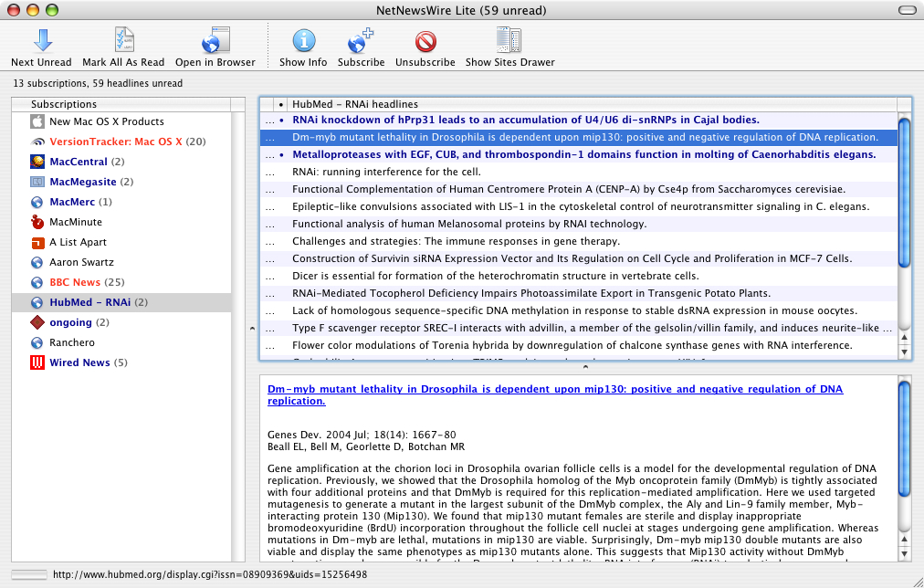Image resolution: width=924 pixels, height=588 pixels.
Task: Open headline about Metalloproteases with EGF, CUB
Action: coord(579,154)
